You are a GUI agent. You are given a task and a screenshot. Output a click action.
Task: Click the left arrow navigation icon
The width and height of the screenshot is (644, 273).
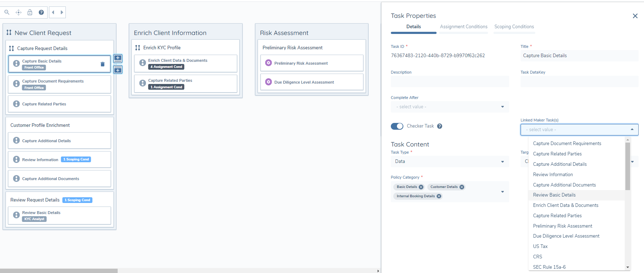point(53,13)
